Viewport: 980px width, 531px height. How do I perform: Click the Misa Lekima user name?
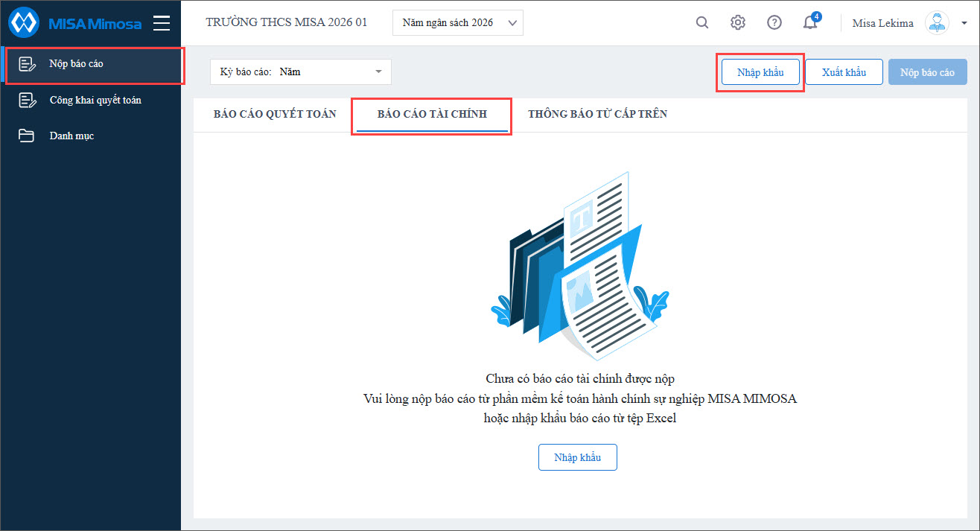(882, 23)
